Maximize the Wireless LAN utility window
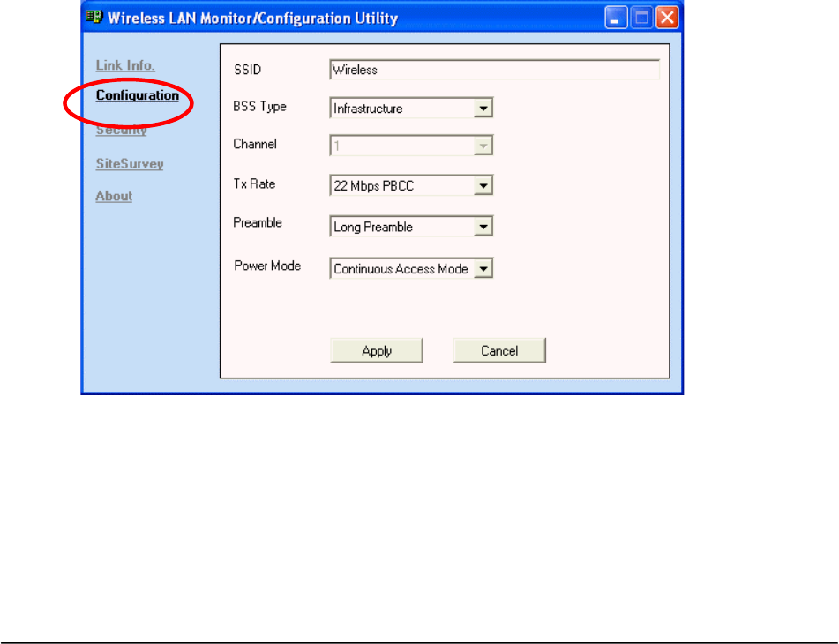Screen dimensions: 839x644 click(x=641, y=18)
